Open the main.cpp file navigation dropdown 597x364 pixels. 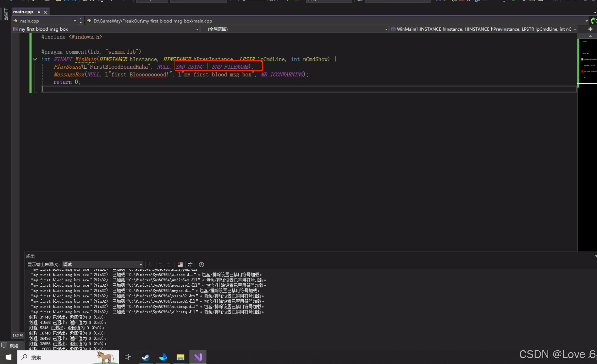pos(75,21)
